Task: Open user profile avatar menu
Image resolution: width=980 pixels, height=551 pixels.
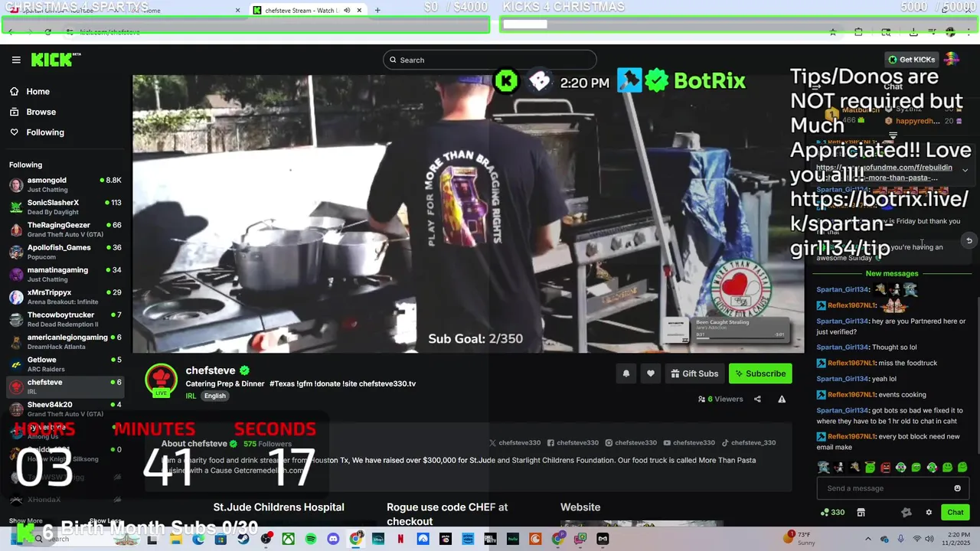Action: [x=952, y=60]
